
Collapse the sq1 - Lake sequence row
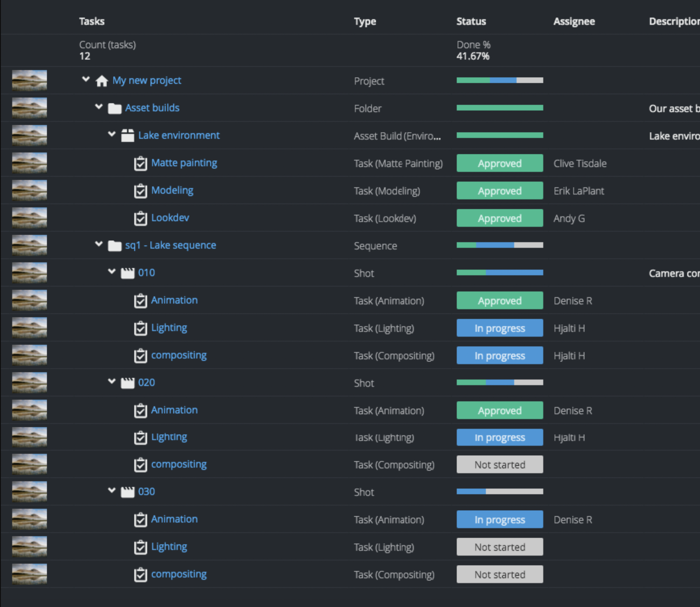[x=99, y=244]
